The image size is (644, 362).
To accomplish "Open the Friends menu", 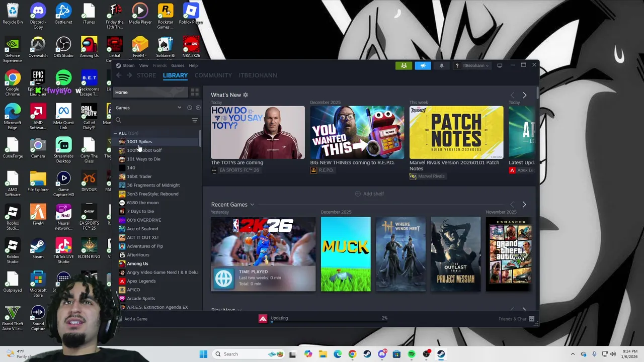I will point(159,65).
